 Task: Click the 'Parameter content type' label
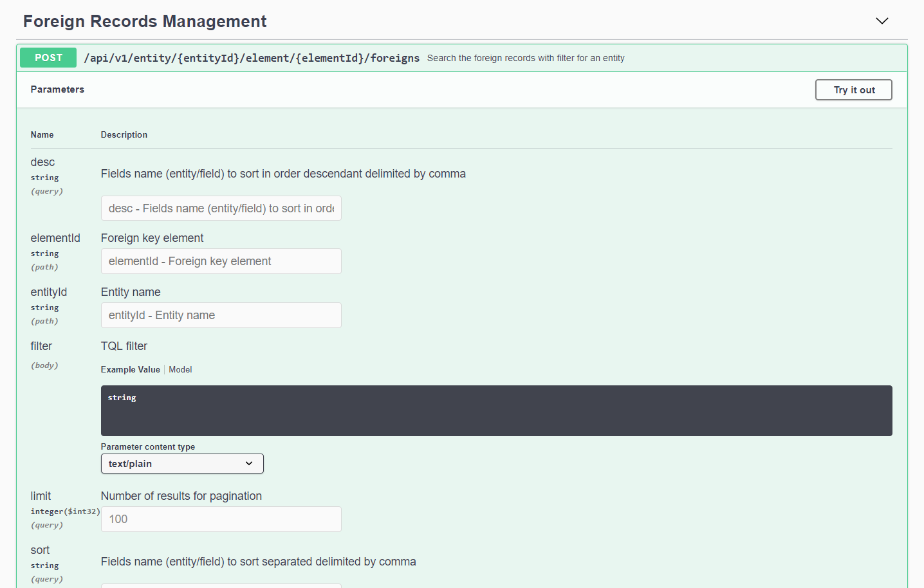[x=148, y=446]
